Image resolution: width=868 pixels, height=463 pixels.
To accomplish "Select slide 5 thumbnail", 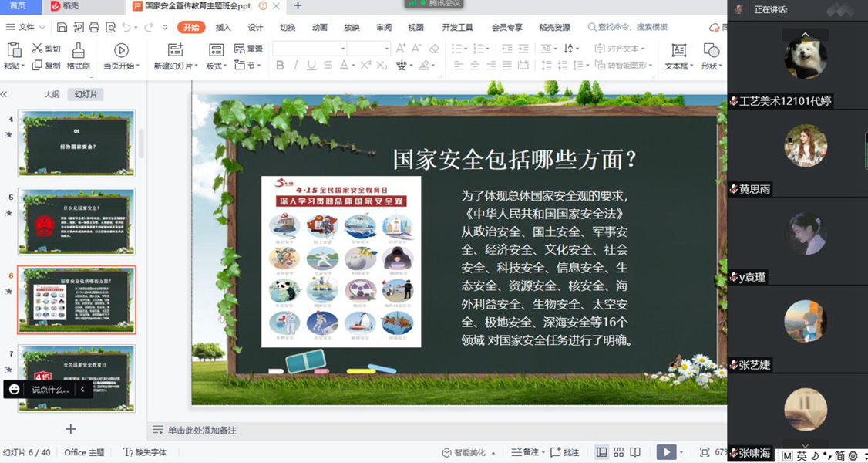I will click(76, 221).
